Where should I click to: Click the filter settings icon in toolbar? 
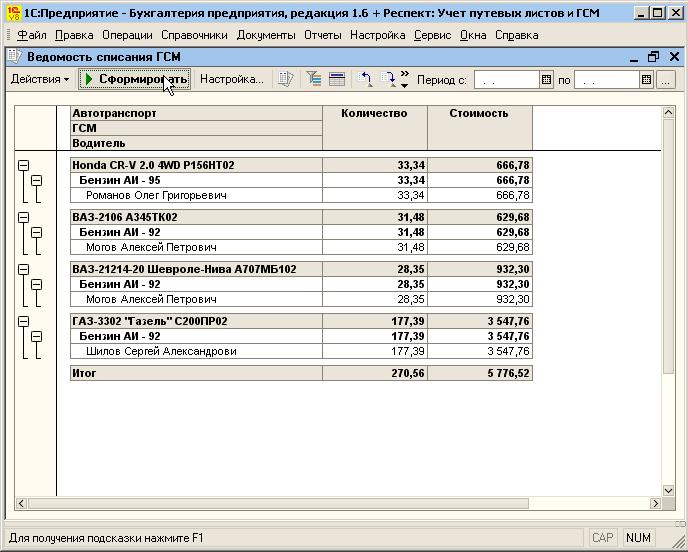coord(314,79)
